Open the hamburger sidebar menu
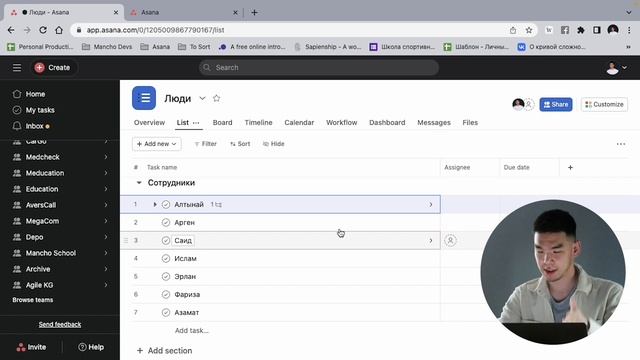The image size is (640, 360). 17,67
